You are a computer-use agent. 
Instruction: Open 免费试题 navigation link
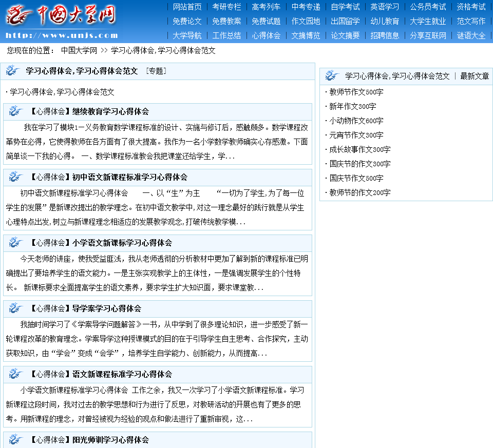pos(266,21)
